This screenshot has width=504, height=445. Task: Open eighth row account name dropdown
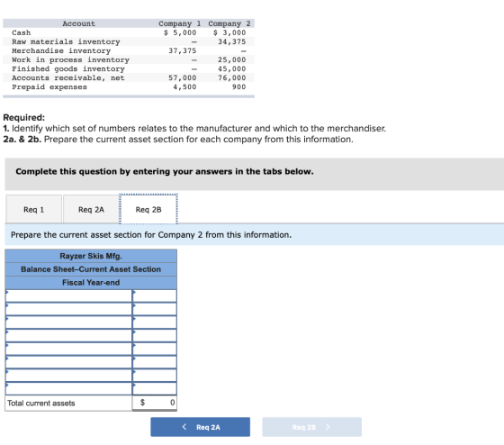coord(68,388)
